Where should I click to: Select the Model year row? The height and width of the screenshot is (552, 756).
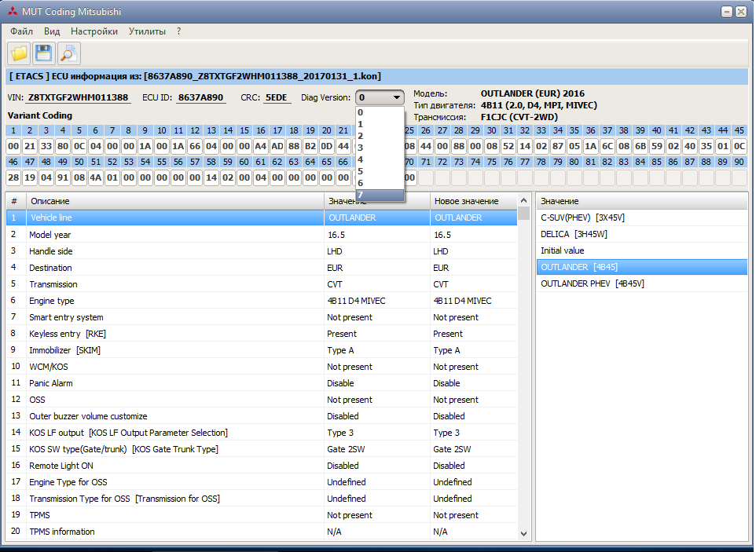click(x=262, y=235)
